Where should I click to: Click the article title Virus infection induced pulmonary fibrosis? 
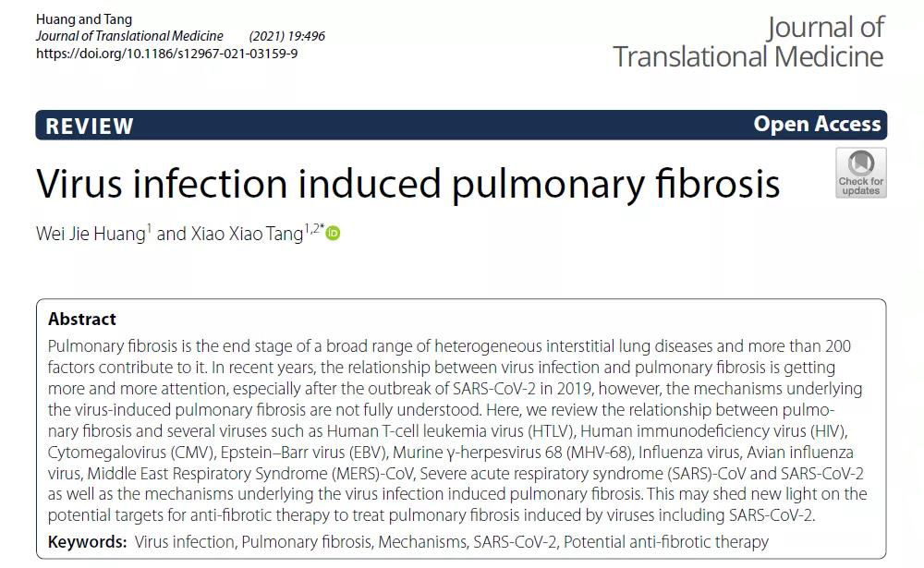408,184
